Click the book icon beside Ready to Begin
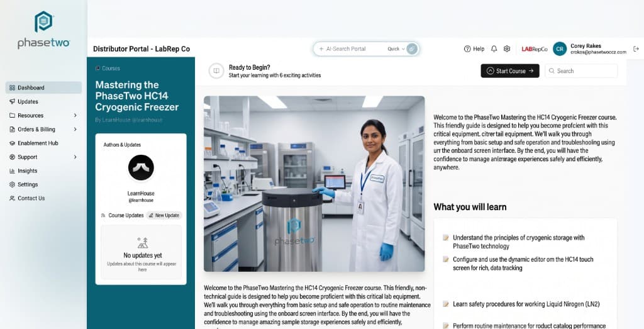This screenshot has height=329, width=644. click(x=216, y=70)
